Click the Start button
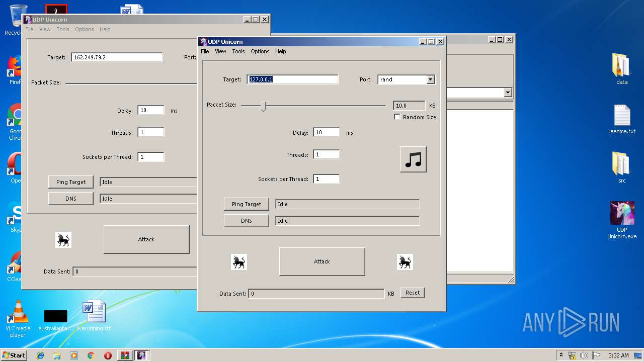 [x=14, y=355]
